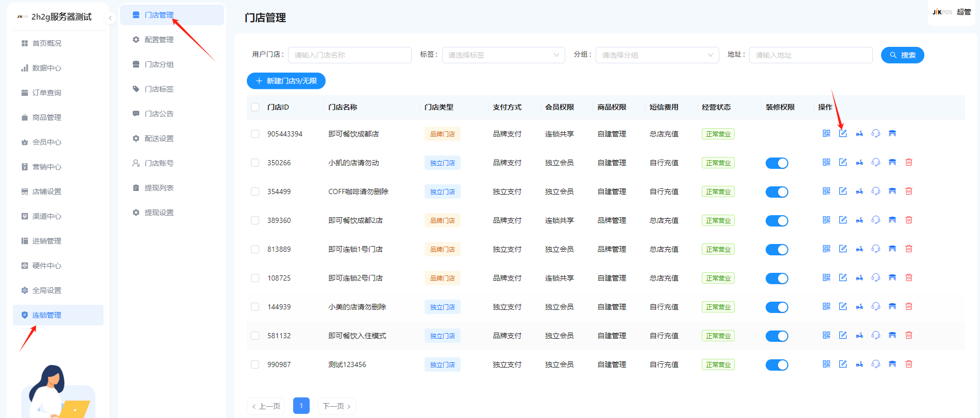Open 门店分组 submenu item

point(172,64)
